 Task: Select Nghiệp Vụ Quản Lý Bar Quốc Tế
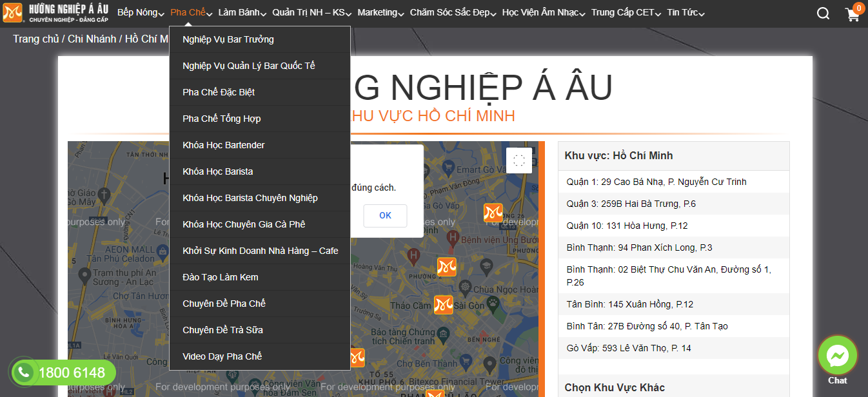point(260,66)
